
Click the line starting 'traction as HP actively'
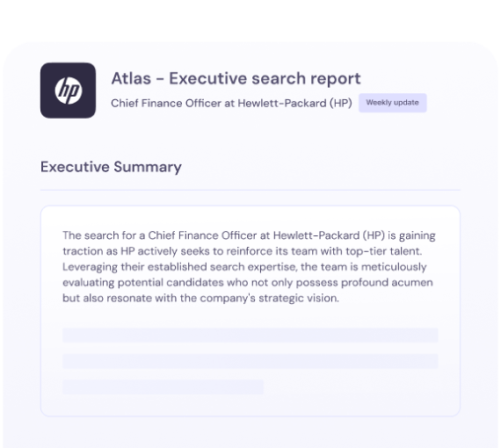click(243, 251)
